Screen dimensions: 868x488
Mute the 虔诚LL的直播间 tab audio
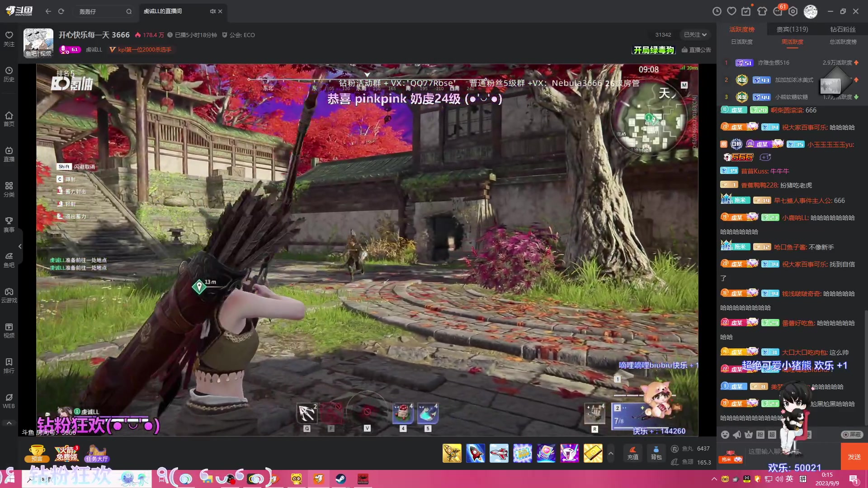point(213,11)
